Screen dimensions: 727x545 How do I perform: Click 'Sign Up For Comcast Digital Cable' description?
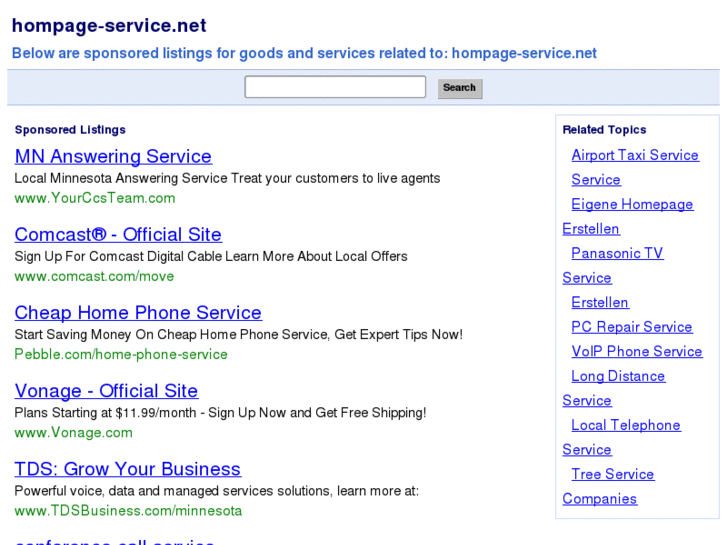211,256
